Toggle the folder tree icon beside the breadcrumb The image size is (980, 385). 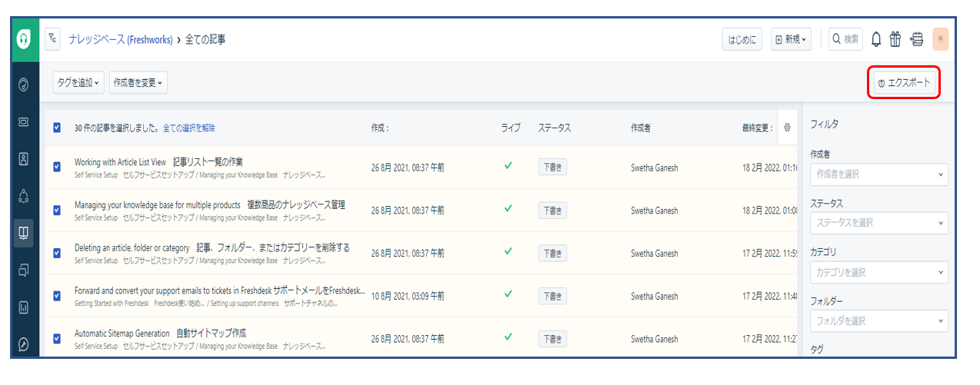coord(52,38)
